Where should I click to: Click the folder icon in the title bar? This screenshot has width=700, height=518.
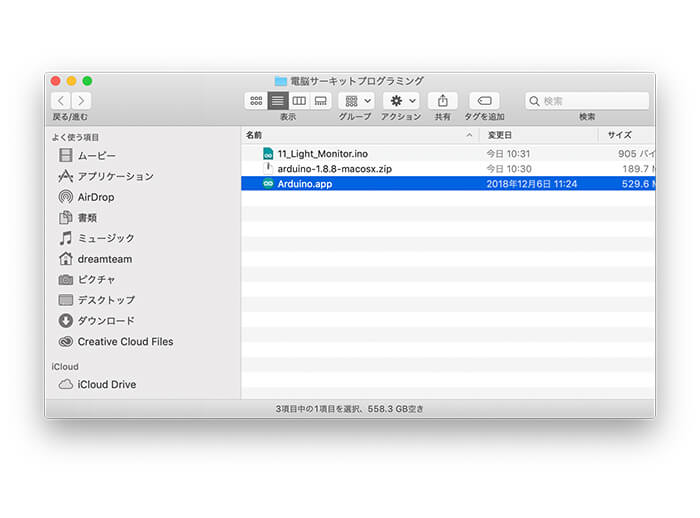[x=280, y=81]
